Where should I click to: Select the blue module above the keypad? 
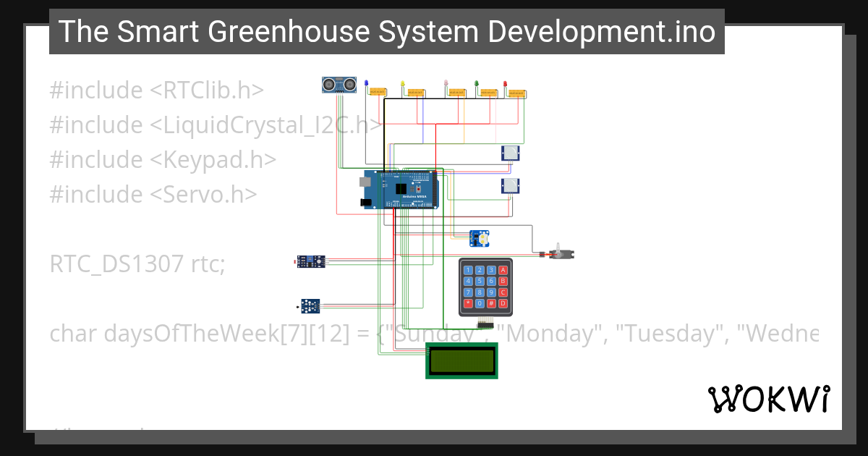tap(480, 238)
